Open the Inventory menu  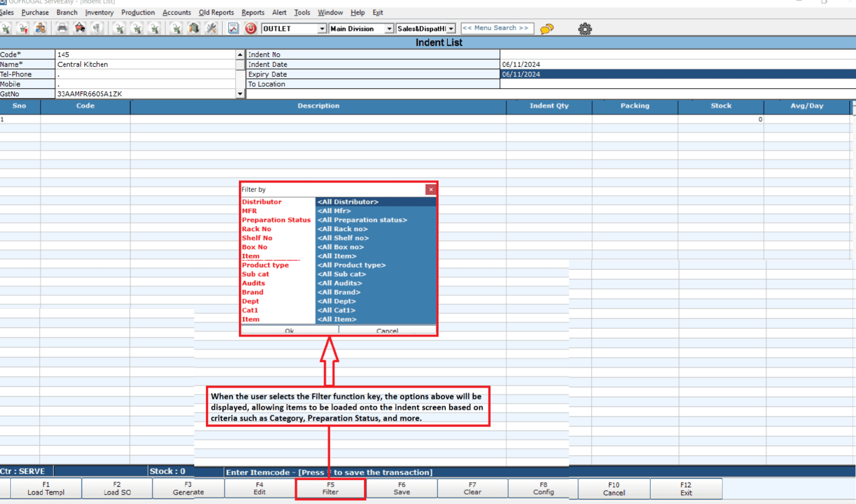point(99,12)
